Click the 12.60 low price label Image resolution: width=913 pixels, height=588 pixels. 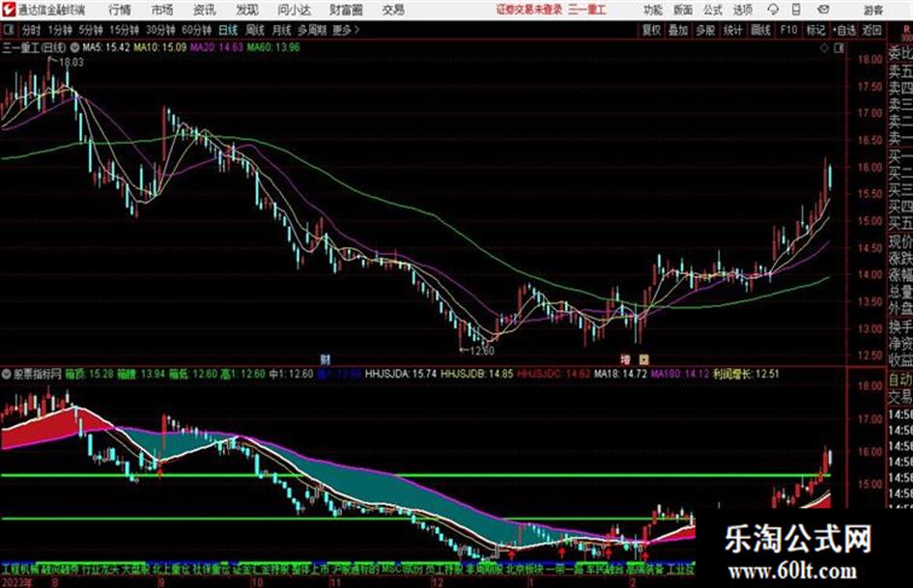click(481, 350)
